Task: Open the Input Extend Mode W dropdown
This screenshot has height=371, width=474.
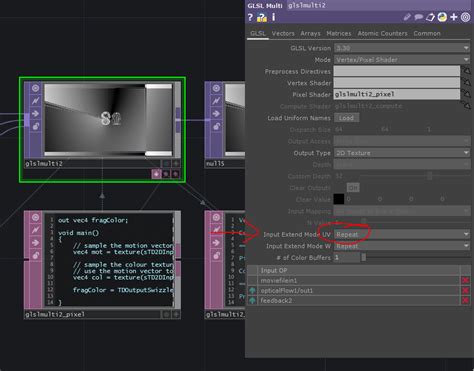Action: [402, 246]
